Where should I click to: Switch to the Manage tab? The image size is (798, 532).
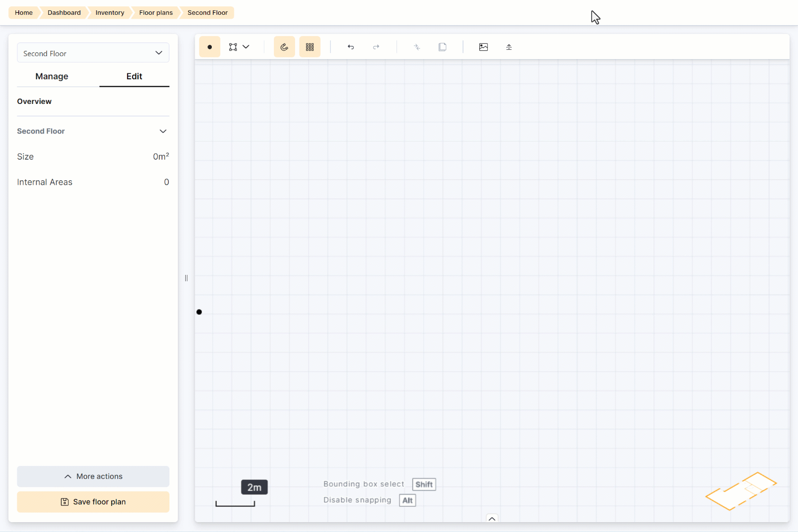(x=52, y=76)
